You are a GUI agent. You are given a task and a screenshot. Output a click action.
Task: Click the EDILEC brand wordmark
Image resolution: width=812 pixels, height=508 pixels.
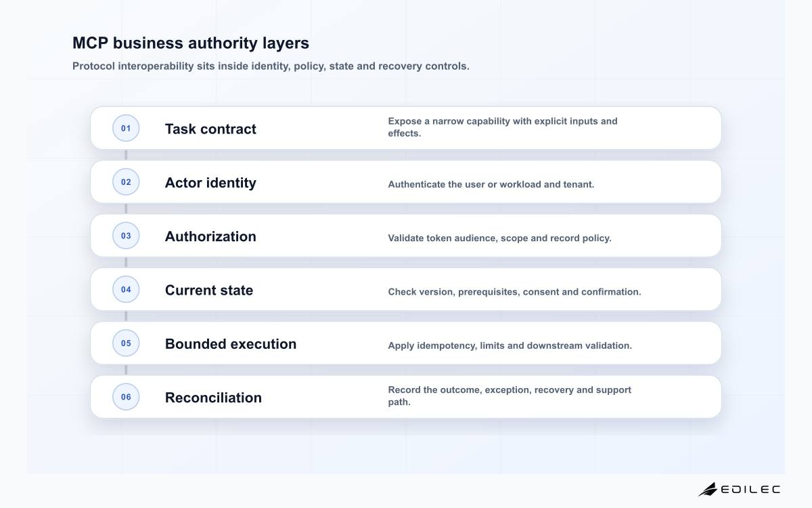tap(750, 489)
